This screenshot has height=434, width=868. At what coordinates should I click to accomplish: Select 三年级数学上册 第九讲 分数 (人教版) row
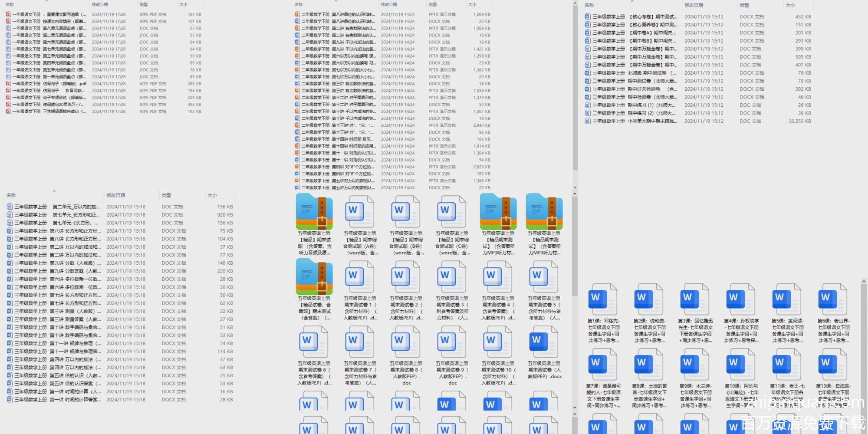coord(57,263)
